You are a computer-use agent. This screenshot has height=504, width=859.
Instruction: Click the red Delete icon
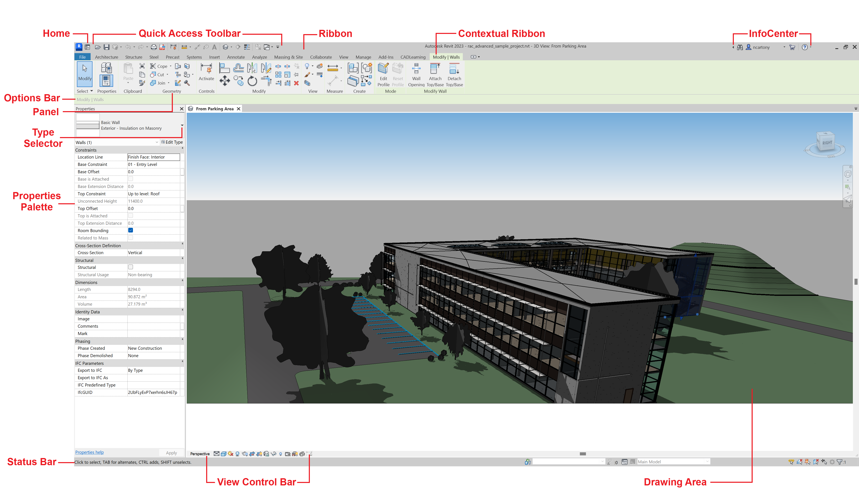pos(296,83)
